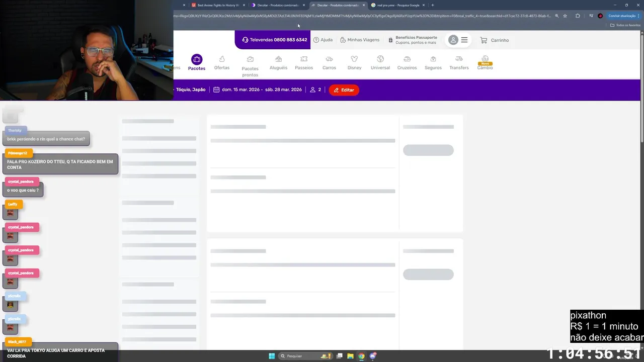The image size is (644, 362).
Task: Click the red Editar search button
Action: [344, 90]
